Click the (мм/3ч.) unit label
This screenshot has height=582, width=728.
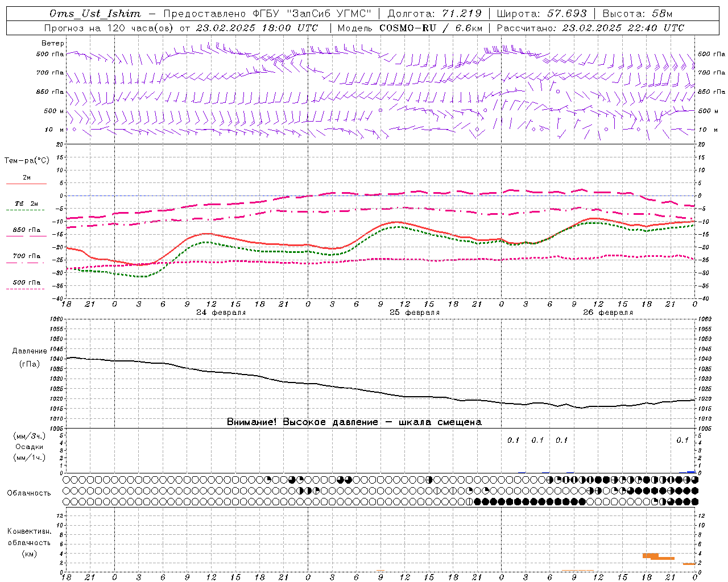click(x=30, y=436)
